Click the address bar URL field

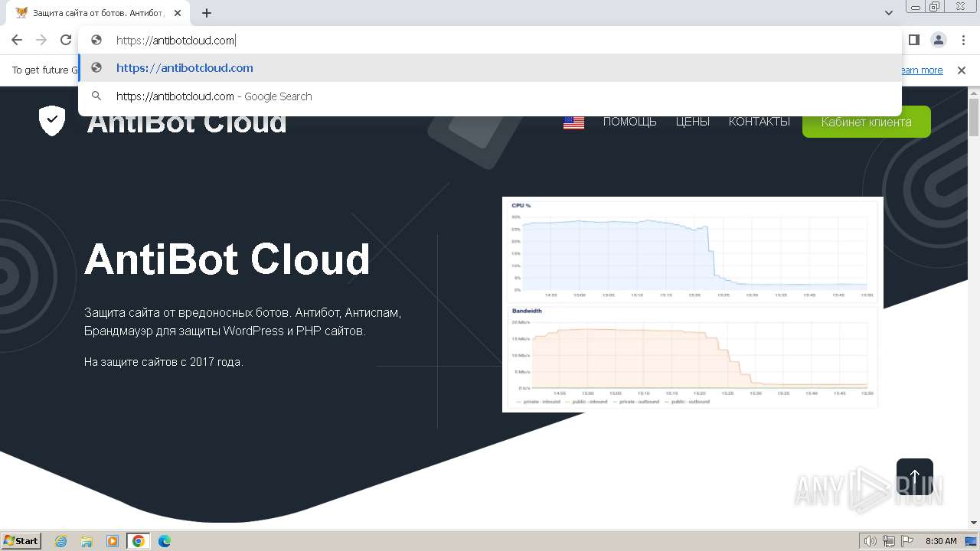click(490, 41)
